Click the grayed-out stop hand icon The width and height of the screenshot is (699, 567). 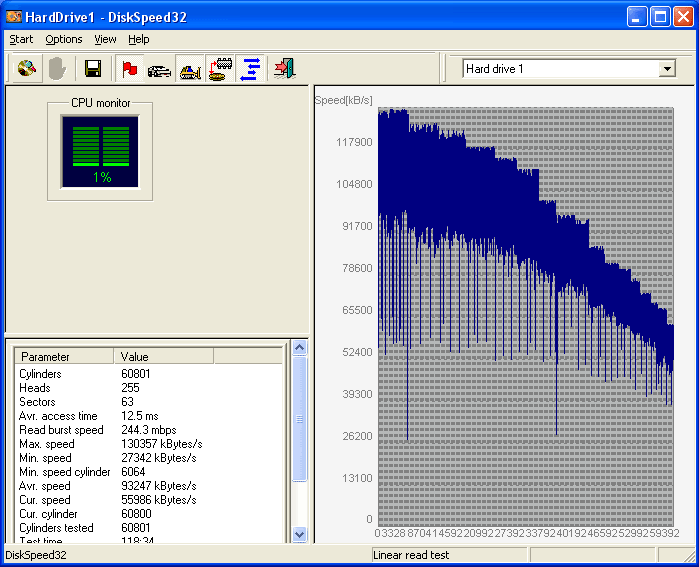(x=57, y=69)
